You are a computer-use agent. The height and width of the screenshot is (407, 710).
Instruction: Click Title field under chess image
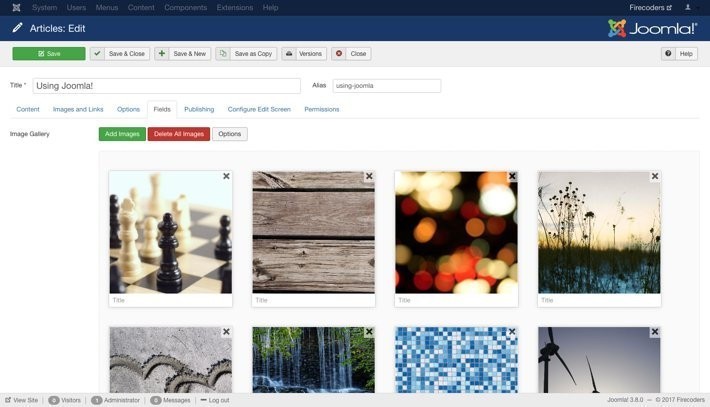coord(171,300)
